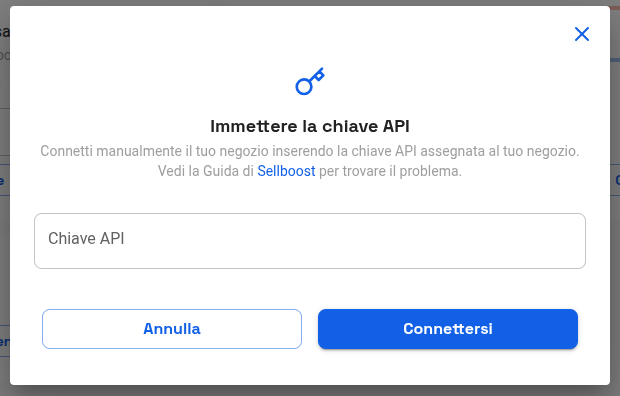The height and width of the screenshot is (396, 620).
Task: Select the heading "Immettere la chiave API"
Action: click(x=310, y=126)
